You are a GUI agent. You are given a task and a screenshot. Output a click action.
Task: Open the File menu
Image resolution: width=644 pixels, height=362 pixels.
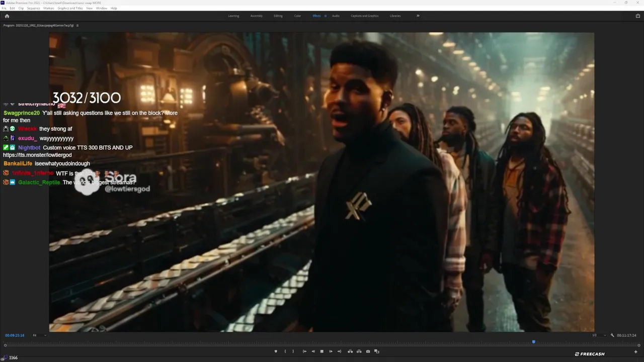[x=4, y=8]
